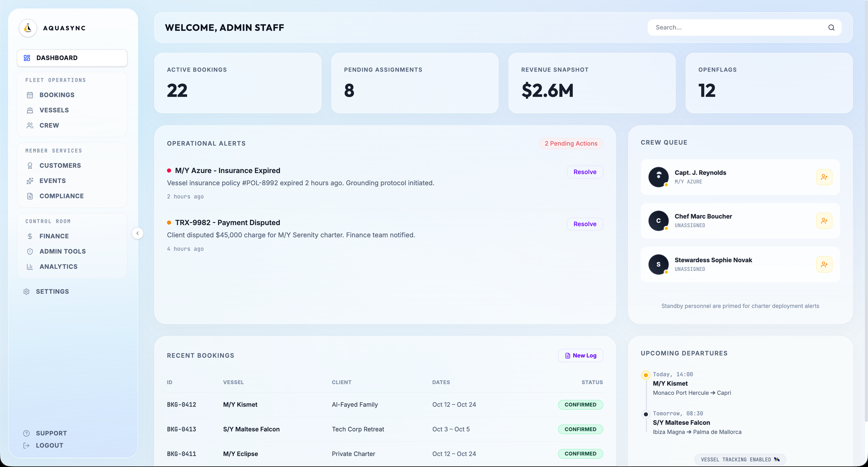Screen dimensions: 868x467
Task: Select the M/Y Kismet departure today marker
Action: (x=646, y=375)
